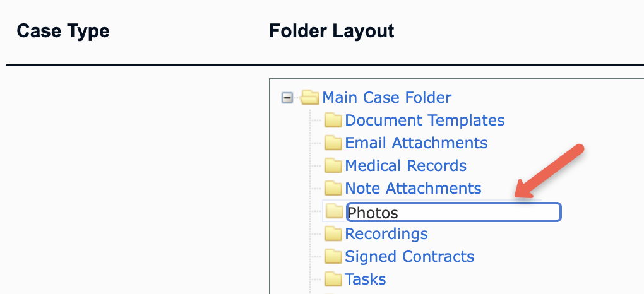Click the Photos folder icon
644x294 pixels.
point(335,211)
